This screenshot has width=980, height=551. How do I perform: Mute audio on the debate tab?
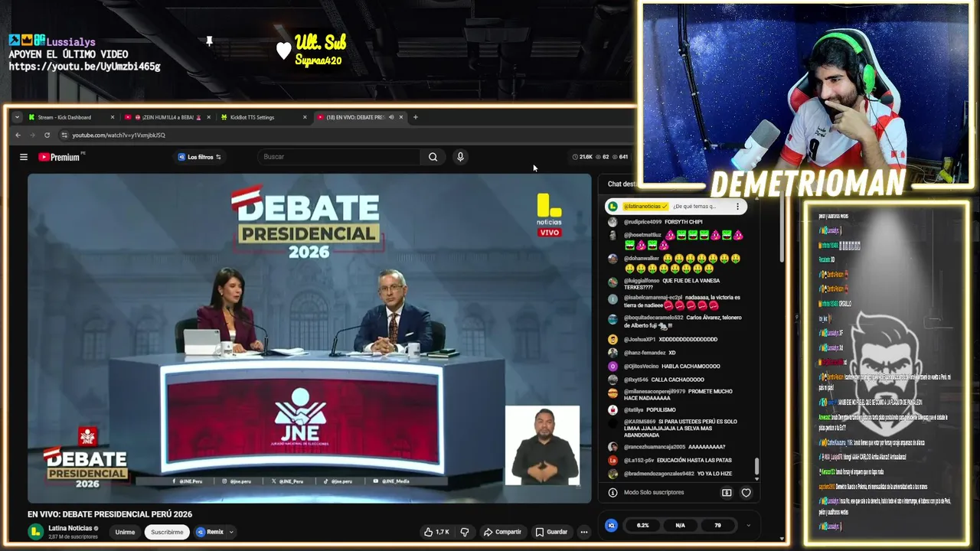coord(391,117)
